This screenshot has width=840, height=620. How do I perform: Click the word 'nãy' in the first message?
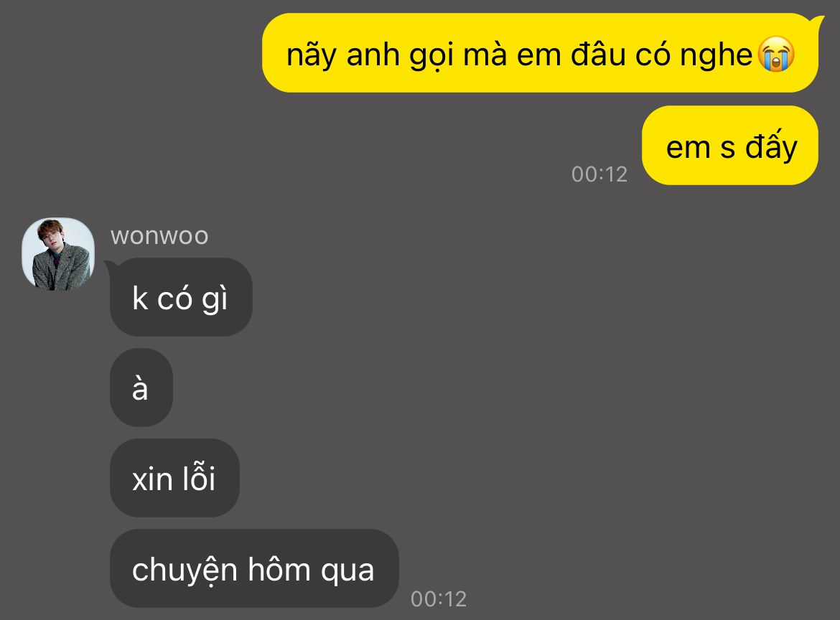[312, 56]
